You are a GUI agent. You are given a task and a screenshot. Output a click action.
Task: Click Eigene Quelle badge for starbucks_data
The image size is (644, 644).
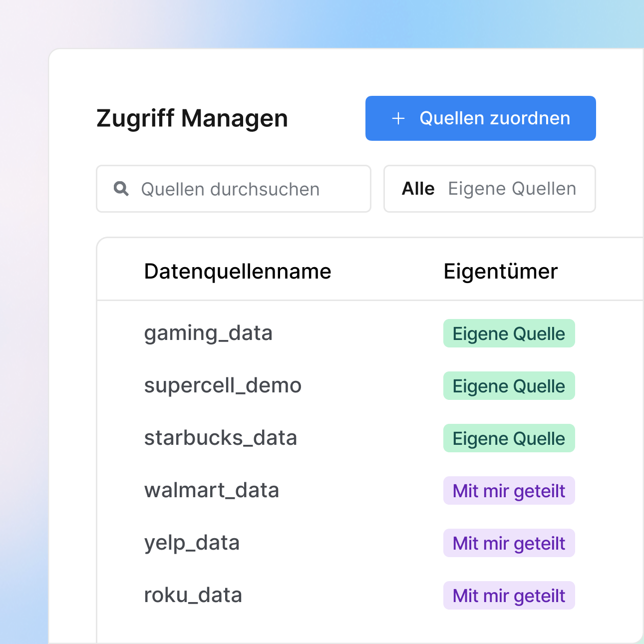point(509,438)
